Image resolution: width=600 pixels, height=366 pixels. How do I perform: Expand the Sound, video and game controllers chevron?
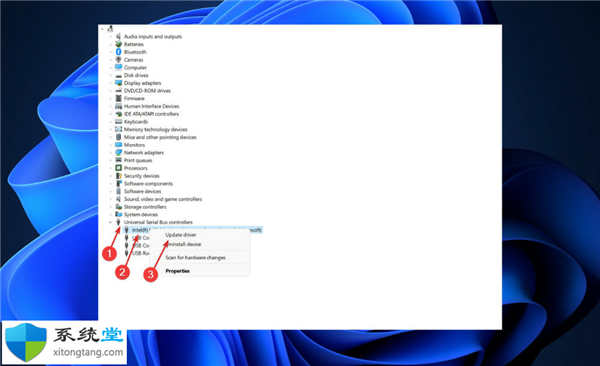point(111,199)
